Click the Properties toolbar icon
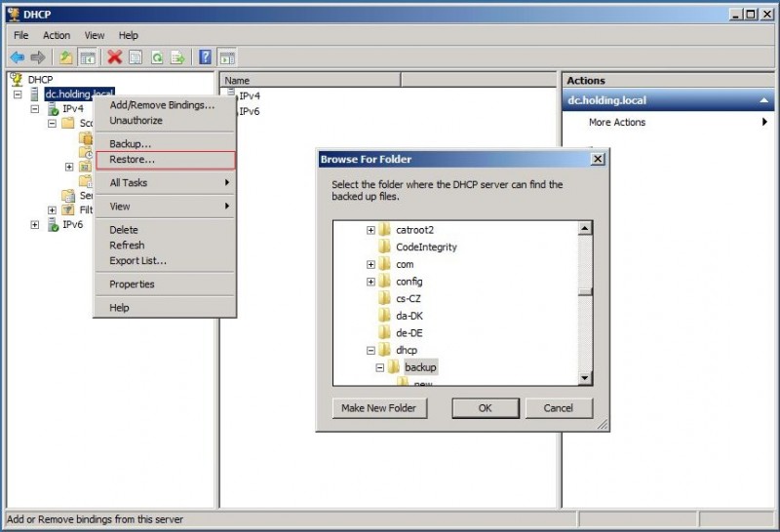This screenshot has height=532, width=780. coord(136,57)
